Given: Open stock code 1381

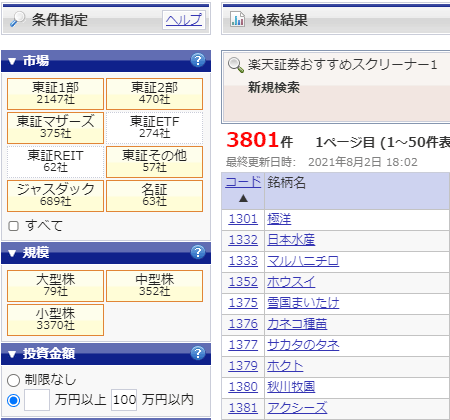Looking at the screenshot, I should pos(243,408).
